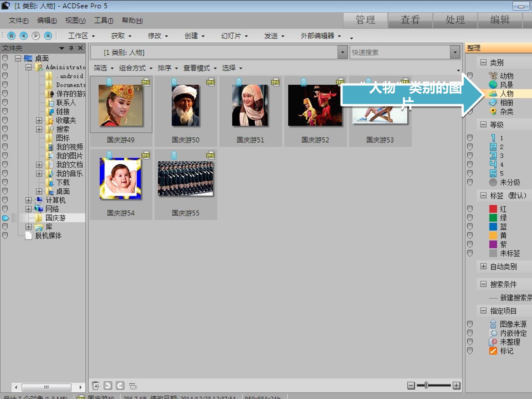Toggle the blue easy-select marker beside 国庆游
The width and height of the screenshot is (532, 399).
[5, 218]
